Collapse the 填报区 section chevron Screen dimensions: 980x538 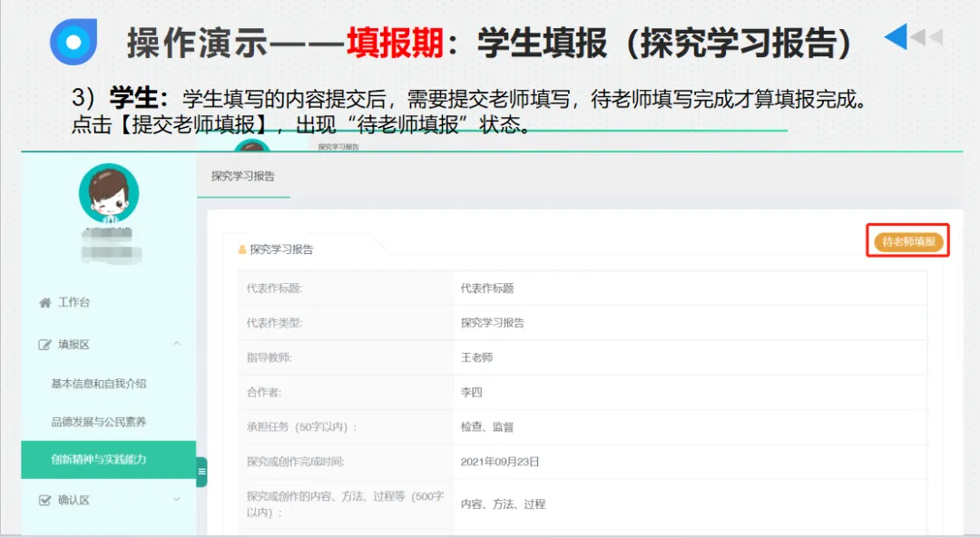[175, 343]
